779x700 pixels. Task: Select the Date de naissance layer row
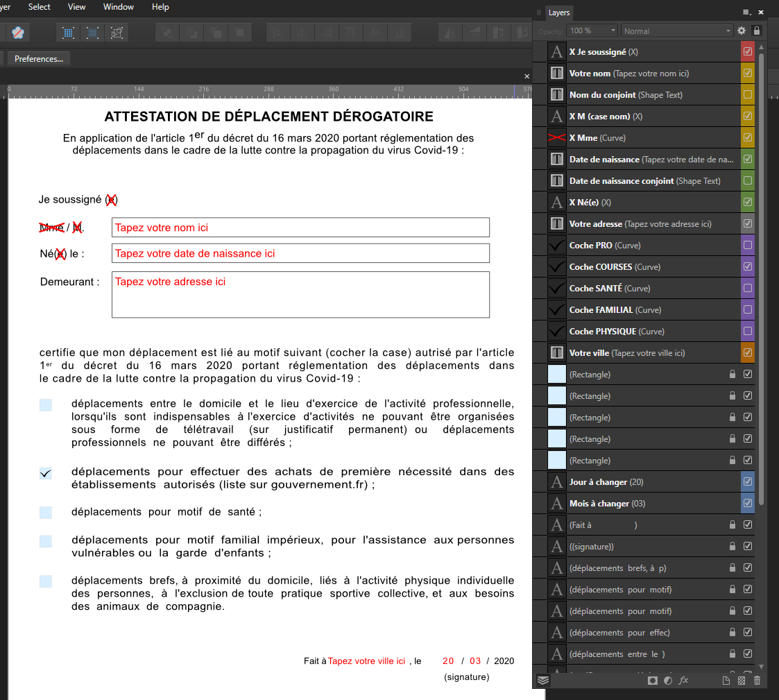coord(644,159)
